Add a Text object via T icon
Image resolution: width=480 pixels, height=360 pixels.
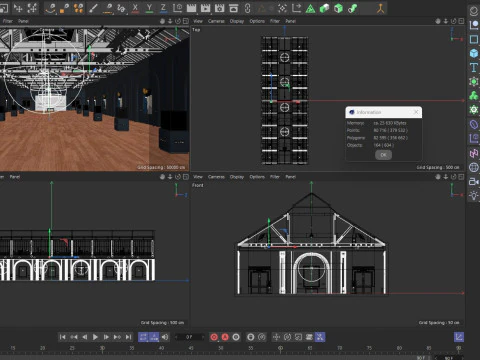474,67
